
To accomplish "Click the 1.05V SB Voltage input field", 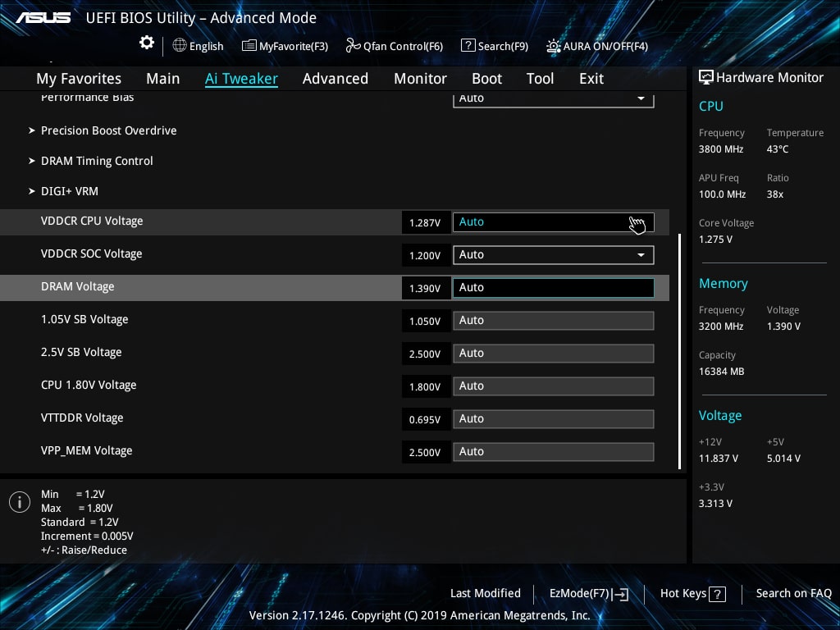I will pos(554,321).
